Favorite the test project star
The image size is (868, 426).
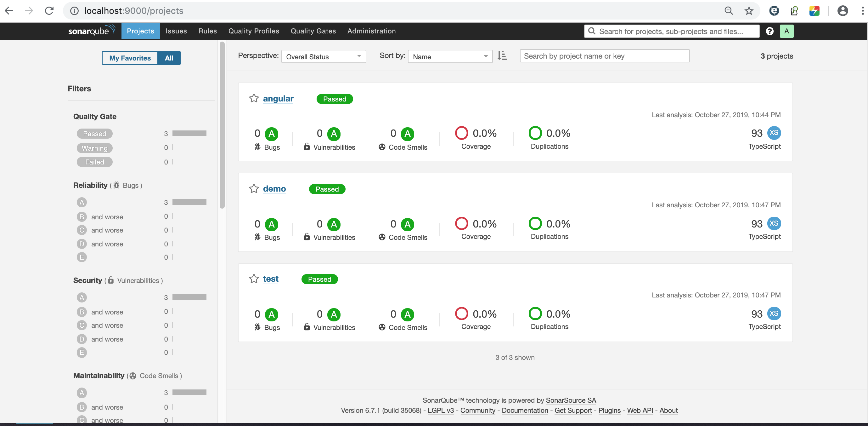(x=254, y=279)
